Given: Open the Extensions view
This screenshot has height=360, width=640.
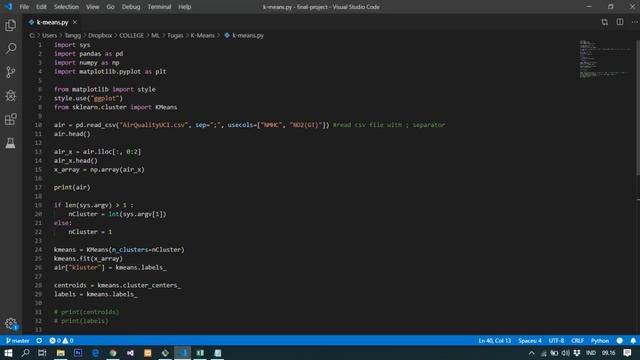Looking at the screenshot, I should point(11,119).
